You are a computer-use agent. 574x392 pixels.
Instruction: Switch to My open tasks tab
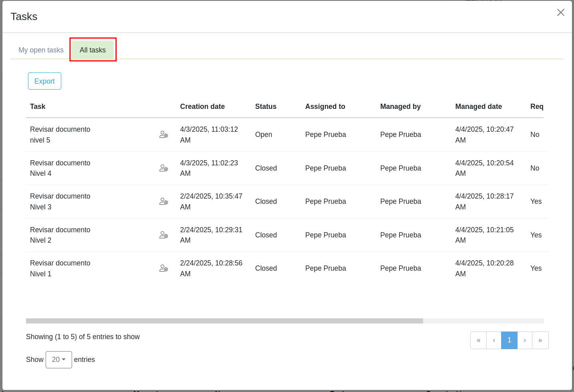(x=41, y=50)
